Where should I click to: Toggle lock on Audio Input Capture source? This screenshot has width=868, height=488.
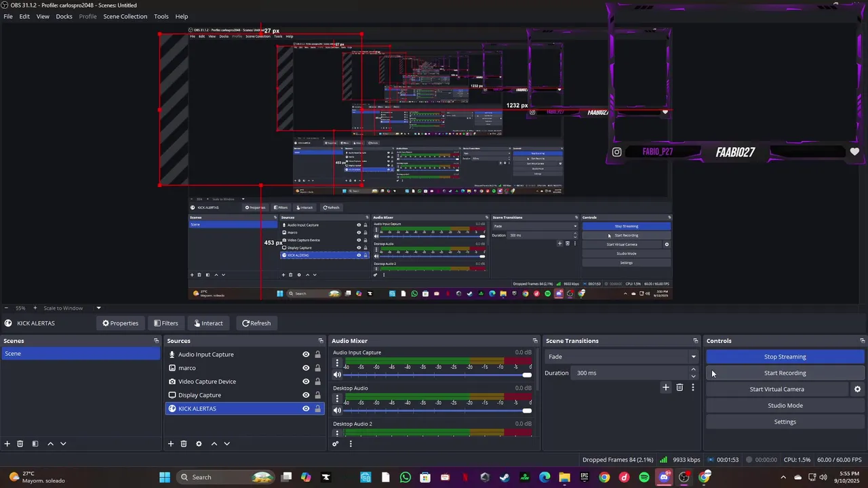click(x=317, y=354)
